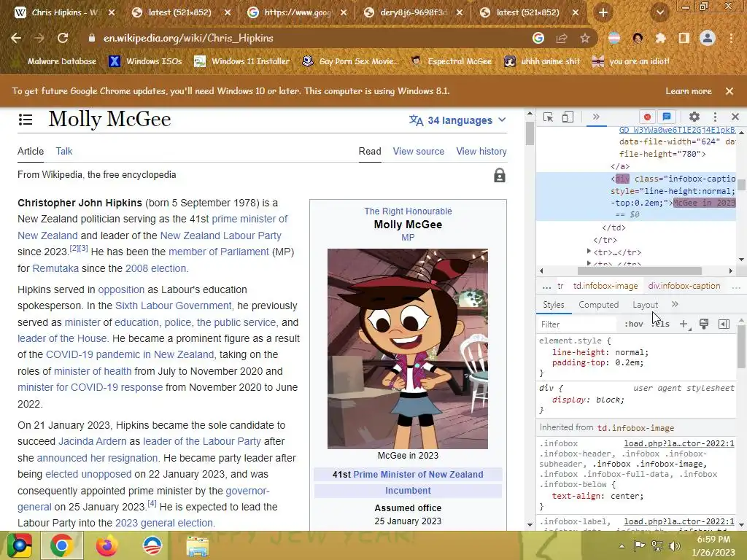Open View history tab
Screen dimensions: 747x560
pyautogui.click(x=481, y=152)
